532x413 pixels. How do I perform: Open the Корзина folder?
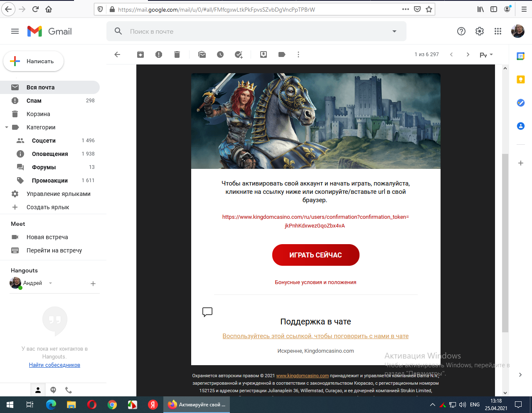coord(50,114)
